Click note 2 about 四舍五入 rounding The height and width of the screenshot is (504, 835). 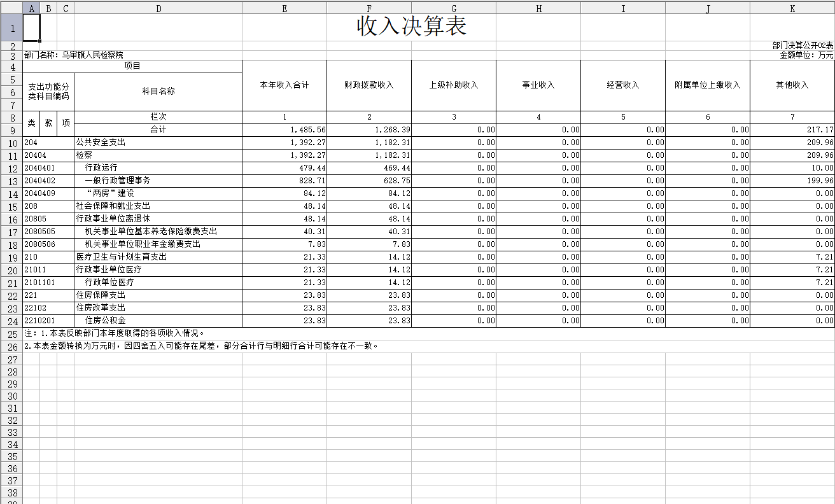coord(202,346)
